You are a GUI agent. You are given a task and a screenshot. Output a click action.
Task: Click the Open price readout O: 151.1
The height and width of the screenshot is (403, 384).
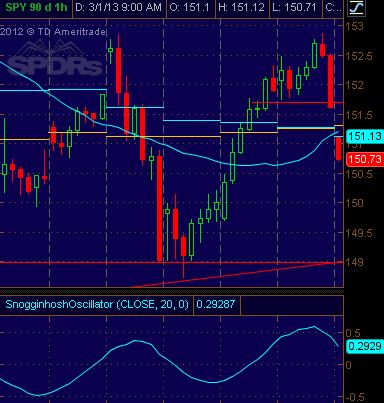point(190,7)
